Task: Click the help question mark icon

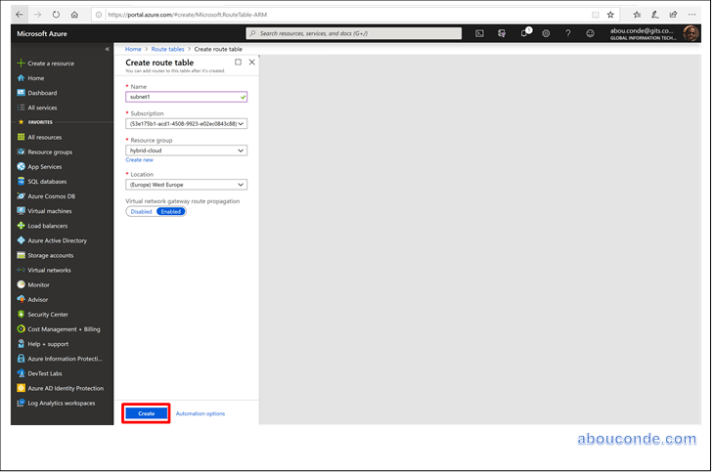Action: coord(568,33)
